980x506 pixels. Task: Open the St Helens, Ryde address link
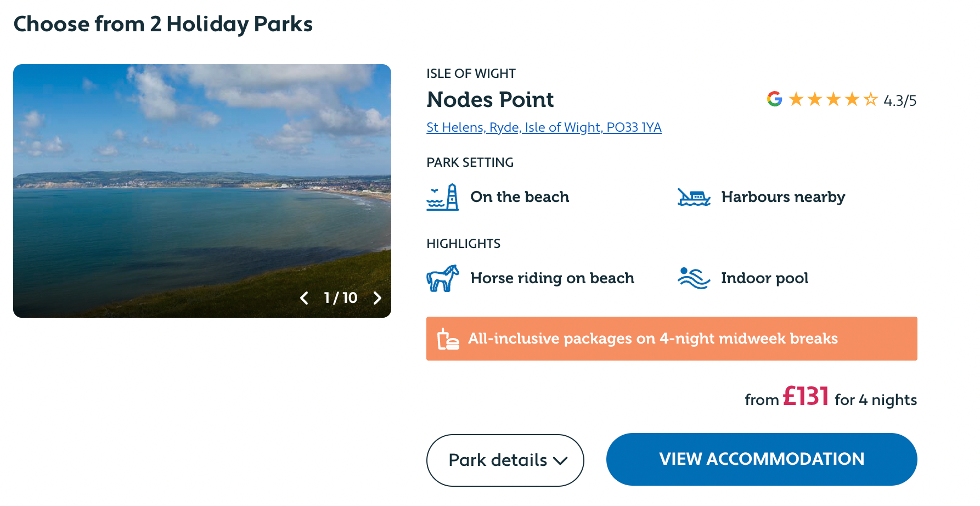click(544, 127)
